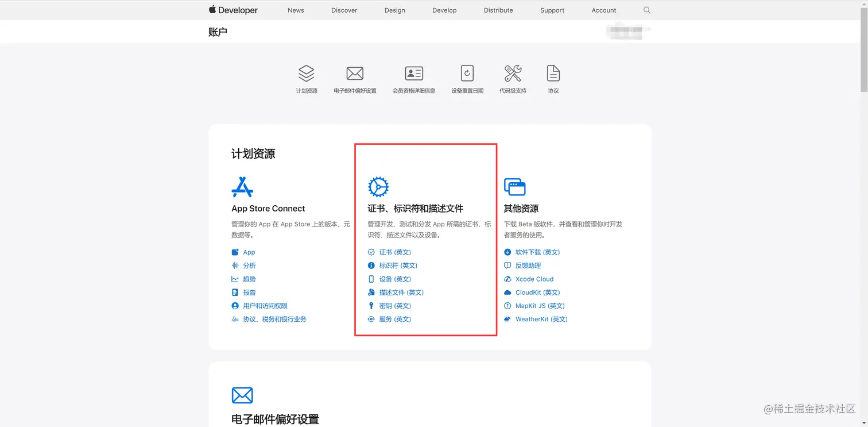This screenshot has width=868, height=427.
Task: Click the 其他资源 heading
Action: (x=521, y=209)
